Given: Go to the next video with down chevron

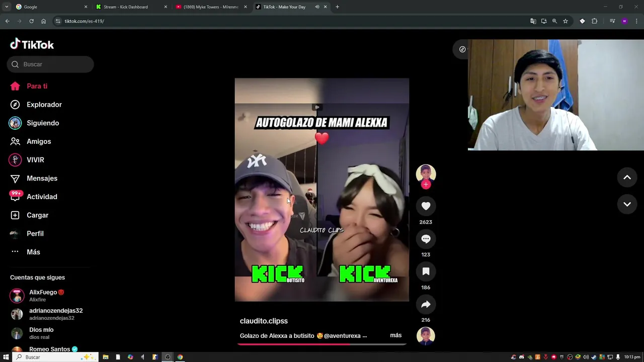Looking at the screenshot, I should [627, 204].
